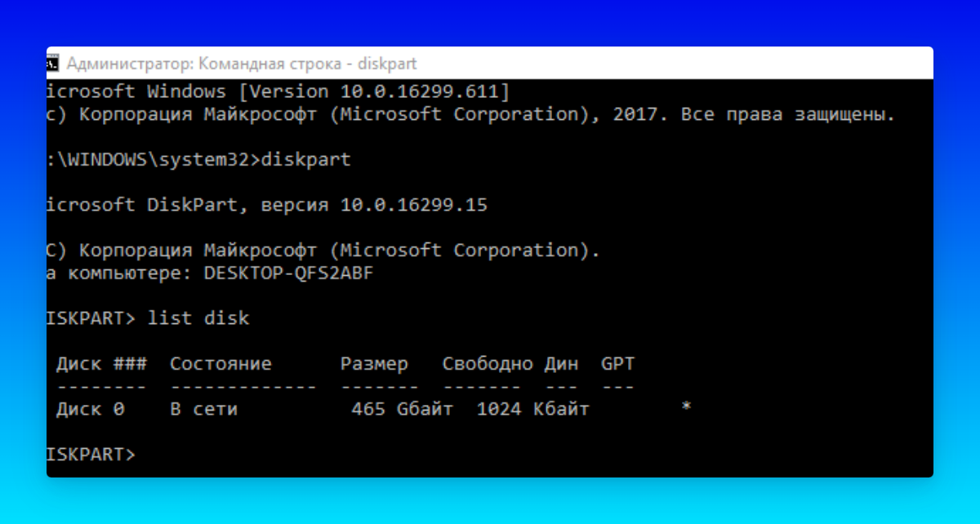Click the 'Дин' column header
The width and height of the screenshot is (980, 524).
click(x=561, y=363)
